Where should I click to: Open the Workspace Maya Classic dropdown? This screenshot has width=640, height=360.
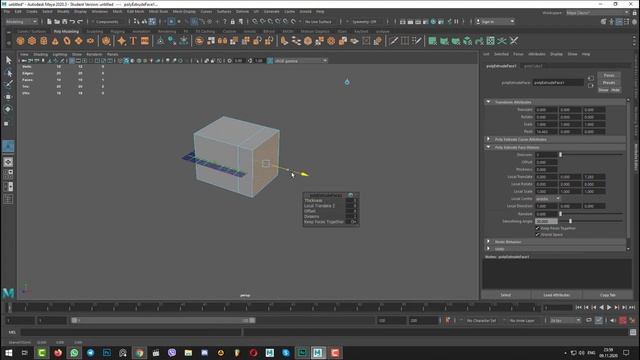[x=597, y=13]
